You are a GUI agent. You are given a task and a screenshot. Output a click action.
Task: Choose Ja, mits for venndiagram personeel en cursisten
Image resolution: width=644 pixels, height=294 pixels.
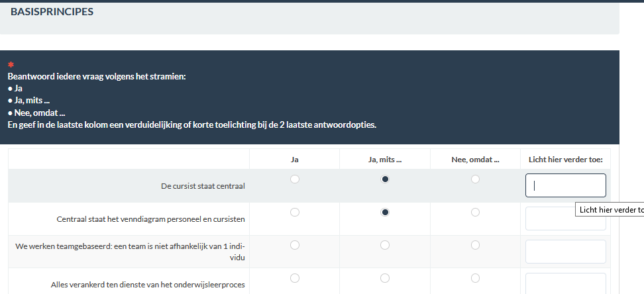(385, 213)
